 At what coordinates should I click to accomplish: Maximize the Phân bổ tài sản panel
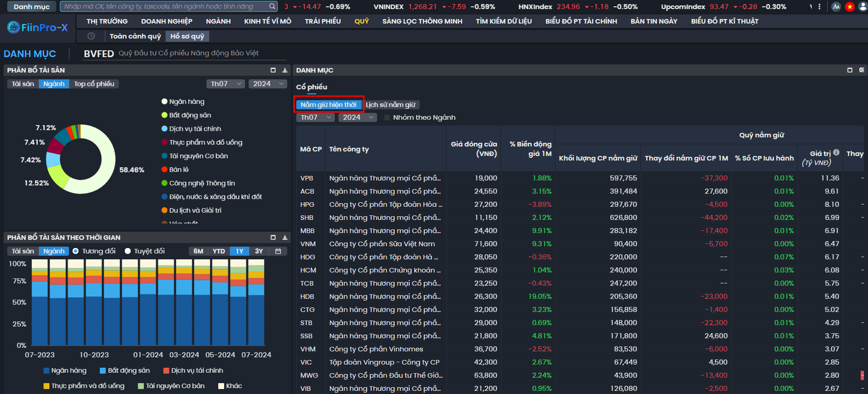(273, 70)
